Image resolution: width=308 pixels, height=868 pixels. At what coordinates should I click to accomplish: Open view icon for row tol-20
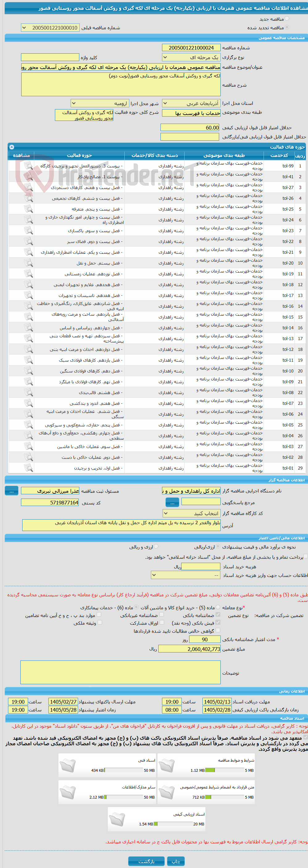[28, 263]
